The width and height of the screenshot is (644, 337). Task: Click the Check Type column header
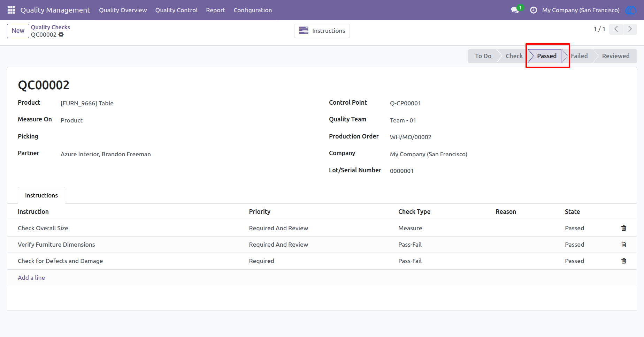coord(414,212)
